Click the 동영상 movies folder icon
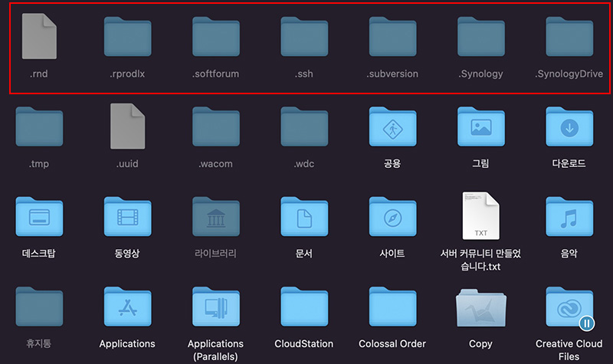Image resolution: width=613 pixels, height=364 pixels. 127,217
